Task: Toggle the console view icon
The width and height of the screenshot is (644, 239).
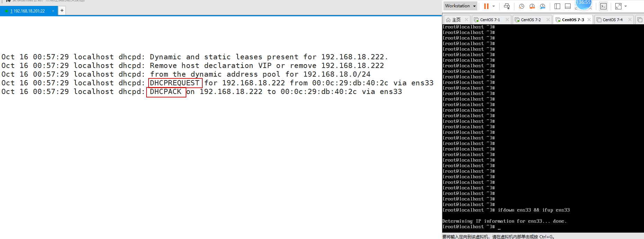Action: click(x=603, y=6)
